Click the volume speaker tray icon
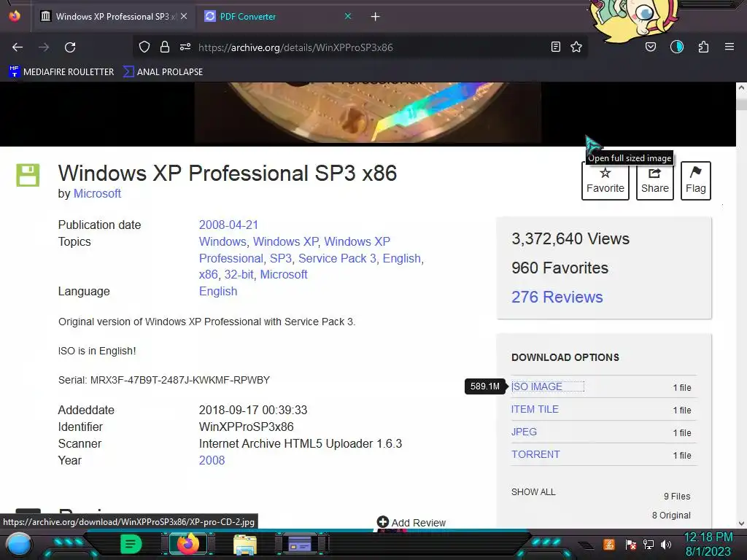Viewport: 747px width, 560px height. click(x=666, y=544)
